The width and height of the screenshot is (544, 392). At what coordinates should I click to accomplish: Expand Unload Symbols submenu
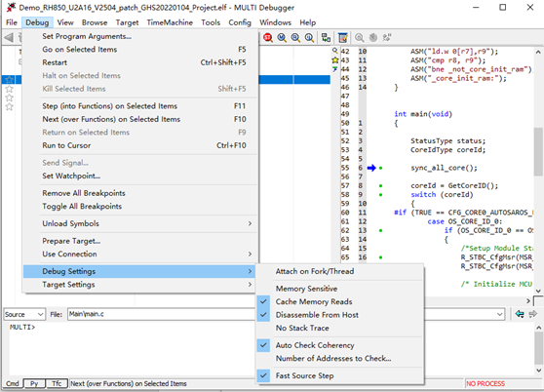(139, 223)
